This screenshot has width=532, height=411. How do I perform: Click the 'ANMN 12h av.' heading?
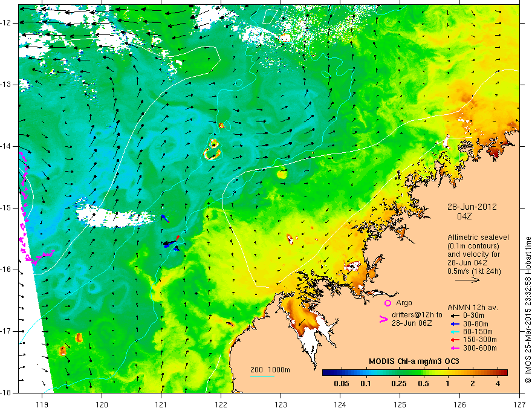coord(473,308)
